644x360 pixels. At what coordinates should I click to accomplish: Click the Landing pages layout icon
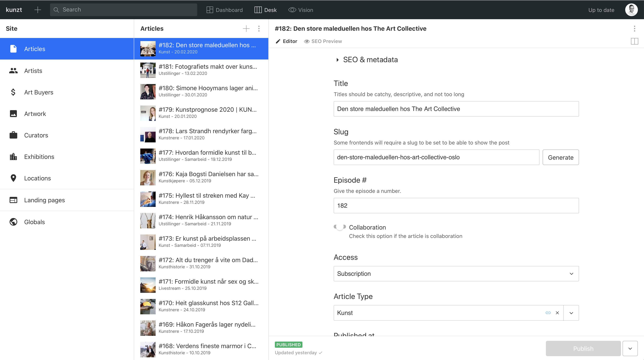pyautogui.click(x=13, y=200)
